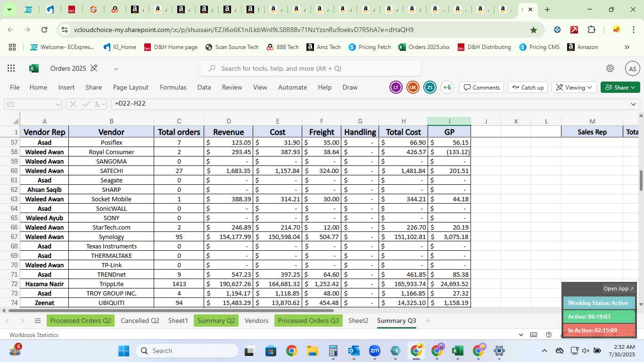Open browser extensions puzzle icon

coord(591,30)
